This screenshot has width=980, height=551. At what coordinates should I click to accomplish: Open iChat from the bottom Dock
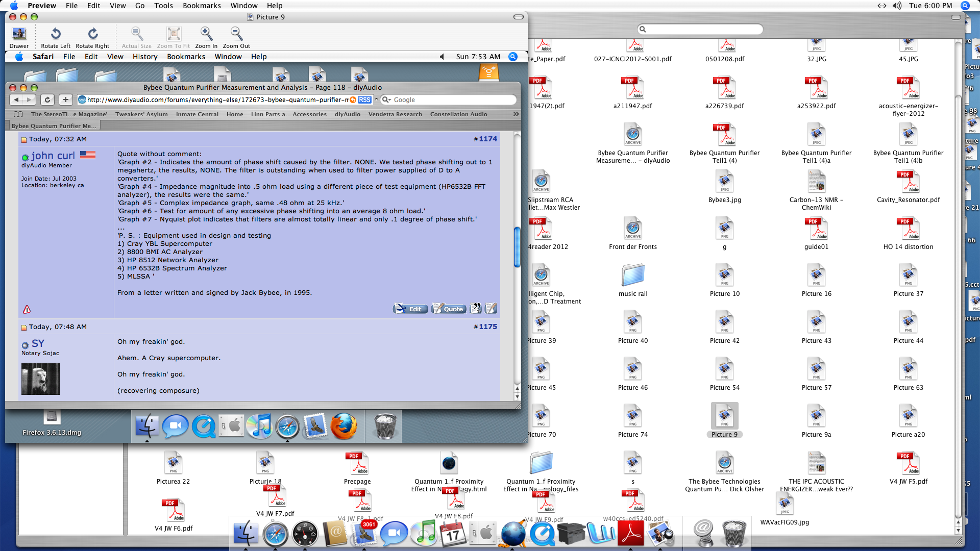coord(394,534)
